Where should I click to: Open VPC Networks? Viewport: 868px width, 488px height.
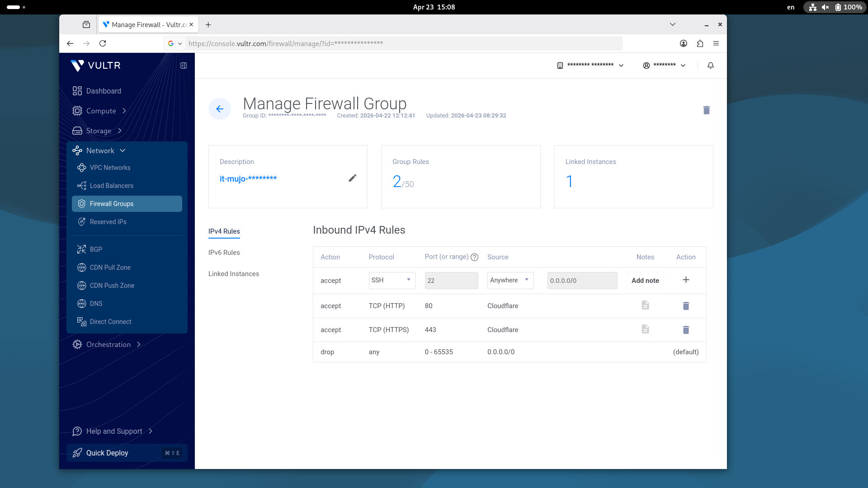click(x=104, y=168)
